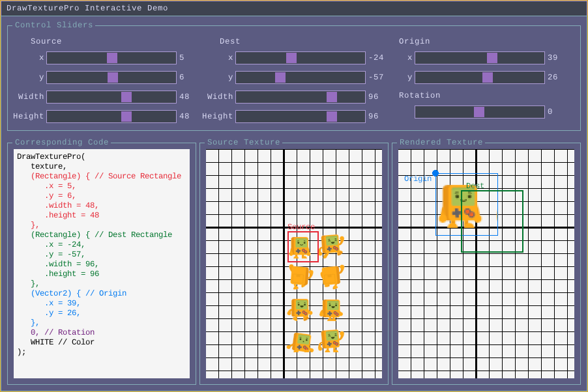Image resolution: width=588 pixels, height=392 pixels.
Task: Click the Origin x value 39
Action: [x=552, y=58]
